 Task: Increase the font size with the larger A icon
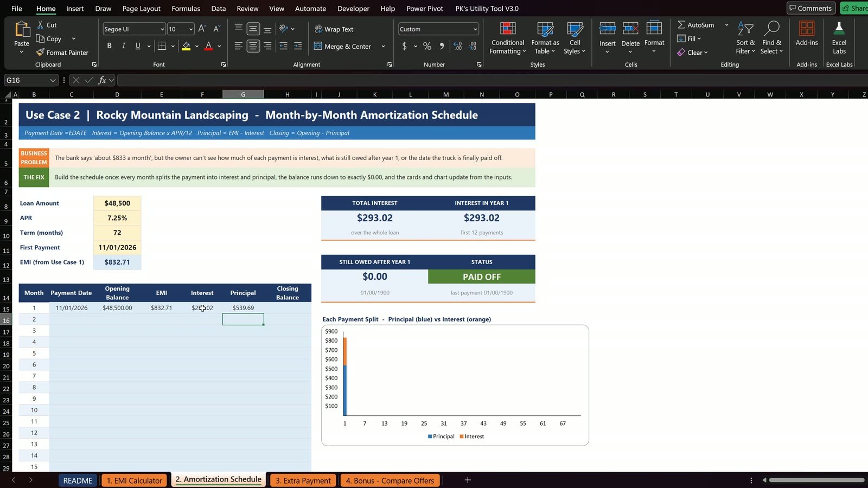pyautogui.click(x=202, y=29)
